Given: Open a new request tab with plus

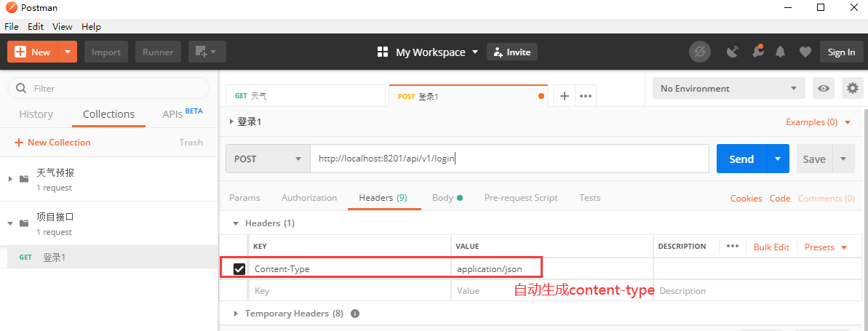Looking at the screenshot, I should (x=565, y=96).
